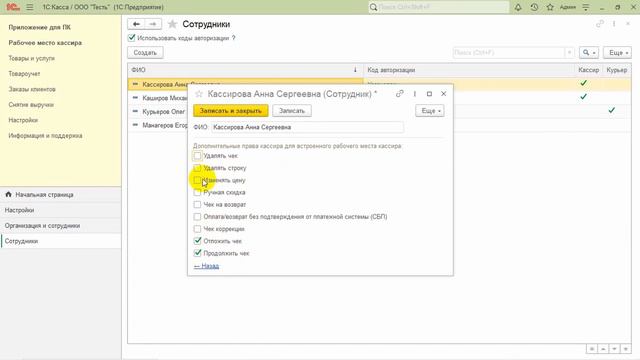Get link icon in employee dialog
The height and width of the screenshot is (360, 640).
pos(400,93)
